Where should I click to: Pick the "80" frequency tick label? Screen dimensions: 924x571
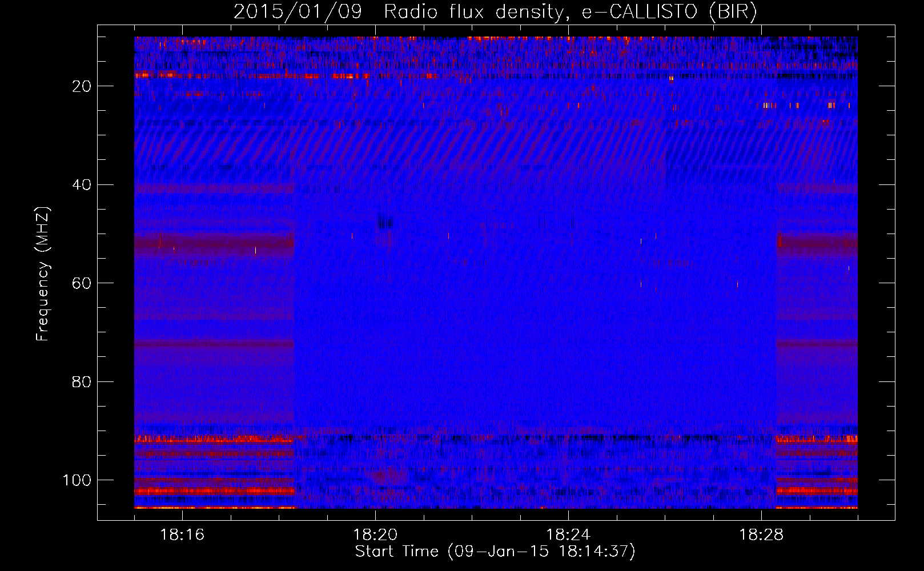point(82,381)
